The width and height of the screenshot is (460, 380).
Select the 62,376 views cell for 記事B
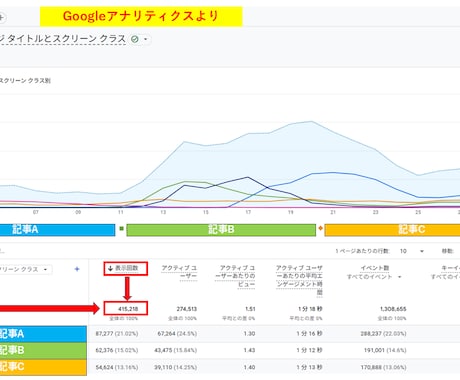(x=117, y=350)
